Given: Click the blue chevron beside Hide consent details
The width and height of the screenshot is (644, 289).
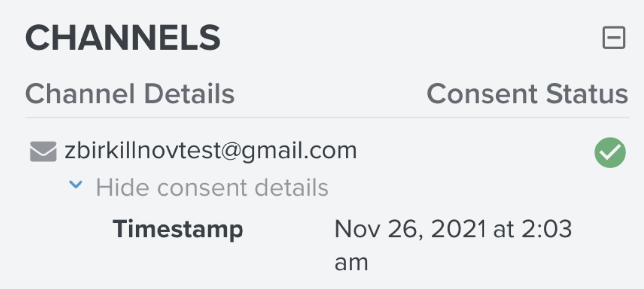Looking at the screenshot, I should coord(75,185).
